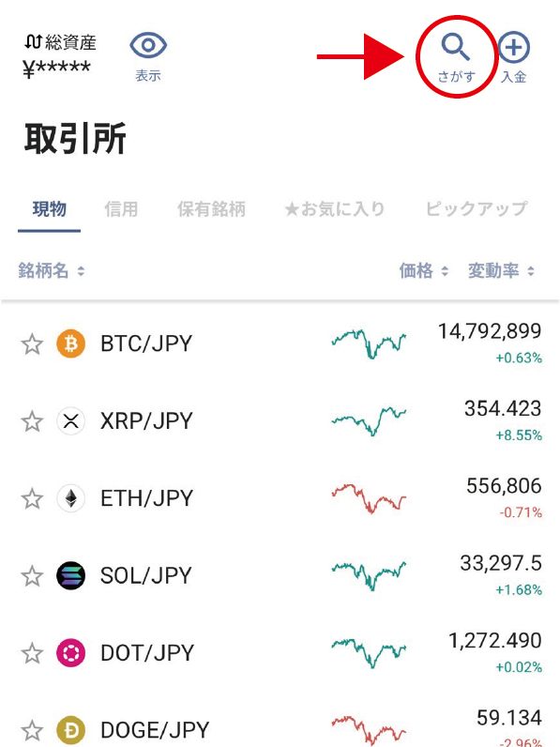
Task: Tap the XRP coin logo
Action: click(x=71, y=421)
